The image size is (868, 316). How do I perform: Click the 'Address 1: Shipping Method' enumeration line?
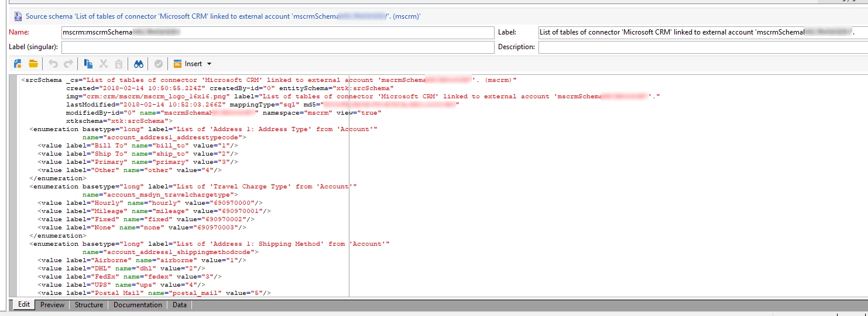210,243
